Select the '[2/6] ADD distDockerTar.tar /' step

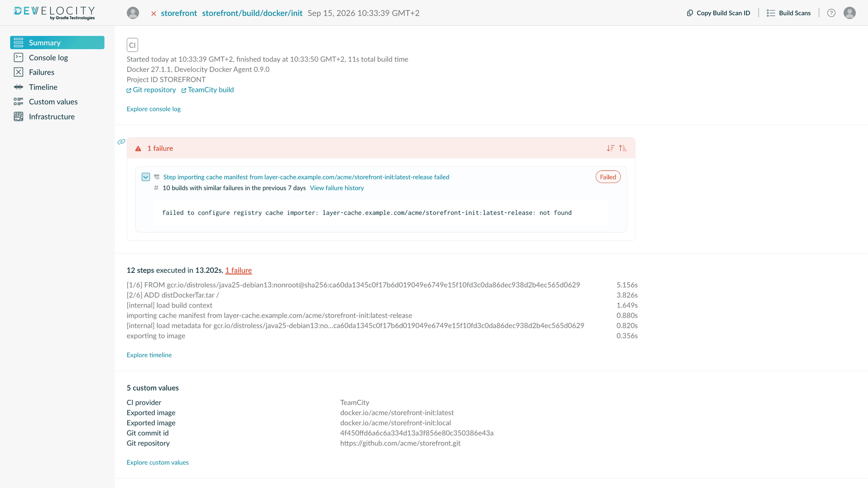pos(173,295)
